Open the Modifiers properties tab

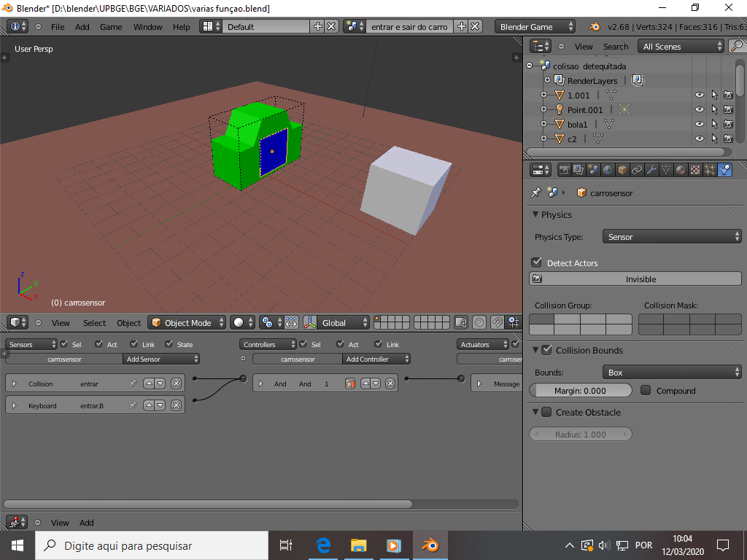pos(651,170)
